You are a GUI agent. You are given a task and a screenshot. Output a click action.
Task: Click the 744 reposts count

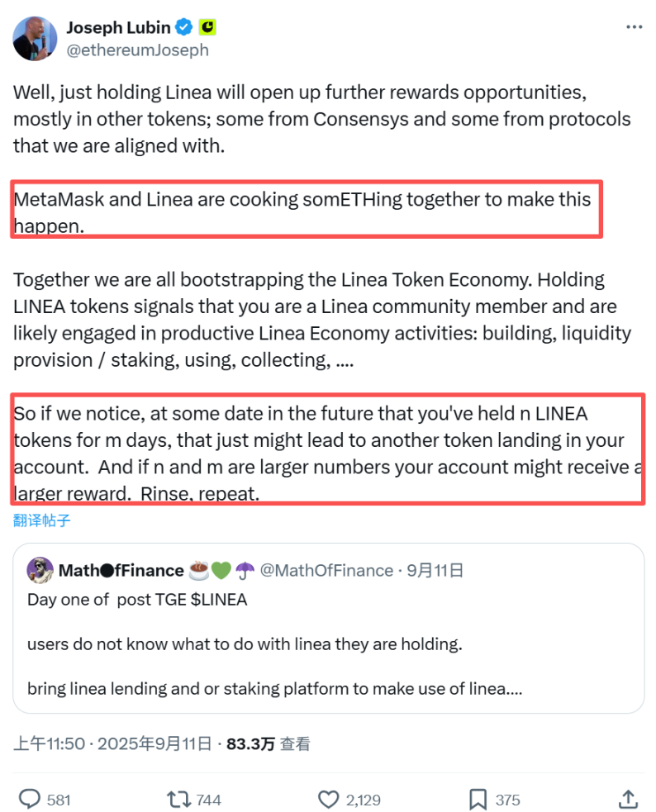pyautogui.click(x=208, y=800)
